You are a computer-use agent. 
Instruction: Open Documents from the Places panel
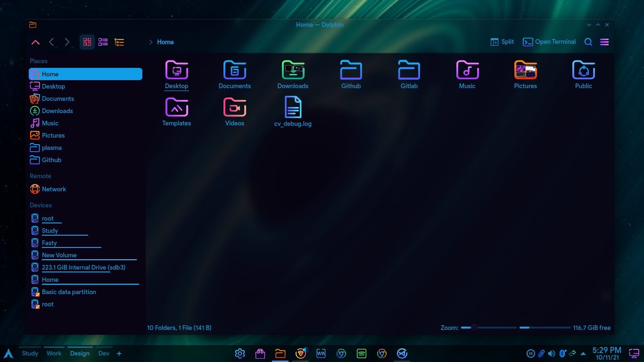click(x=85, y=99)
